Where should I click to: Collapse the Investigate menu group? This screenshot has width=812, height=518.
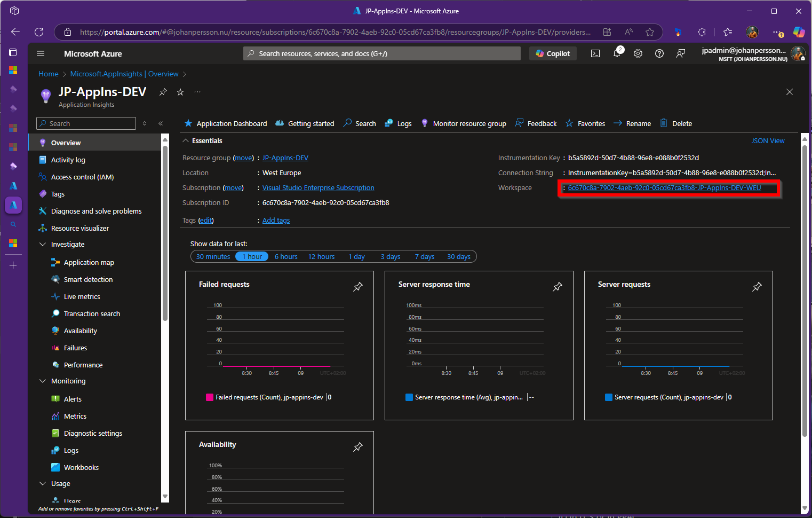point(43,244)
